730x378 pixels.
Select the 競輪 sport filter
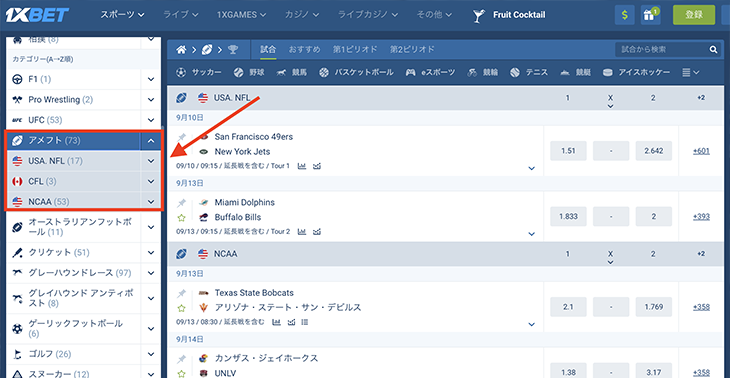tap(482, 72)
